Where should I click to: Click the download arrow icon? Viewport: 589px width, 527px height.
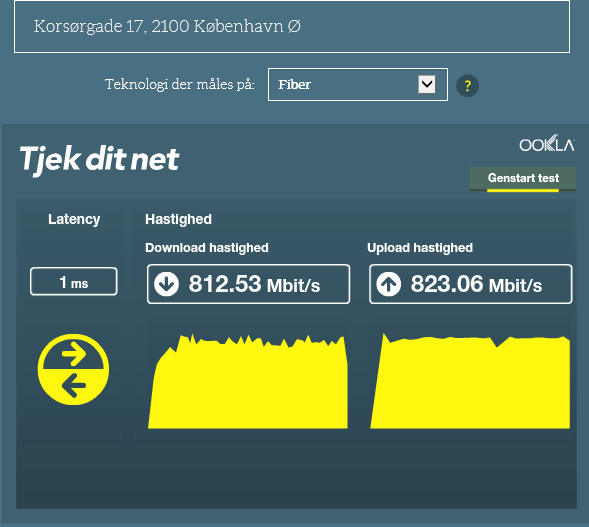pos(166,284)
